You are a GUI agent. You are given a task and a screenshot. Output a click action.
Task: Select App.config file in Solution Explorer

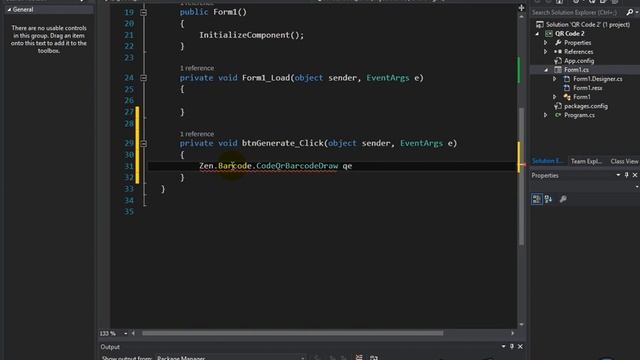579,61
